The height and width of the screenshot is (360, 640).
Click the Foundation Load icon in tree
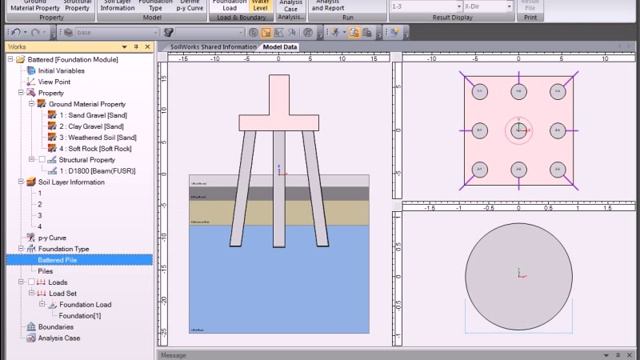tap(52, 304)
